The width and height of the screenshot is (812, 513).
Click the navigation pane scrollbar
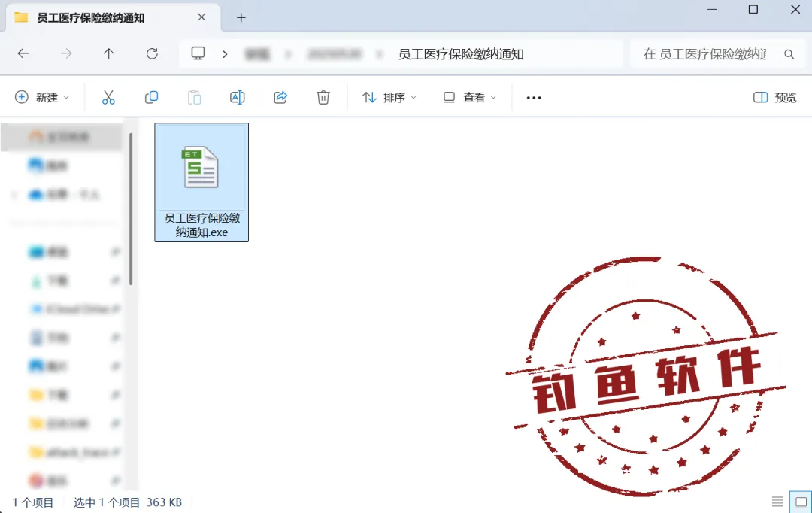point(131,209)
